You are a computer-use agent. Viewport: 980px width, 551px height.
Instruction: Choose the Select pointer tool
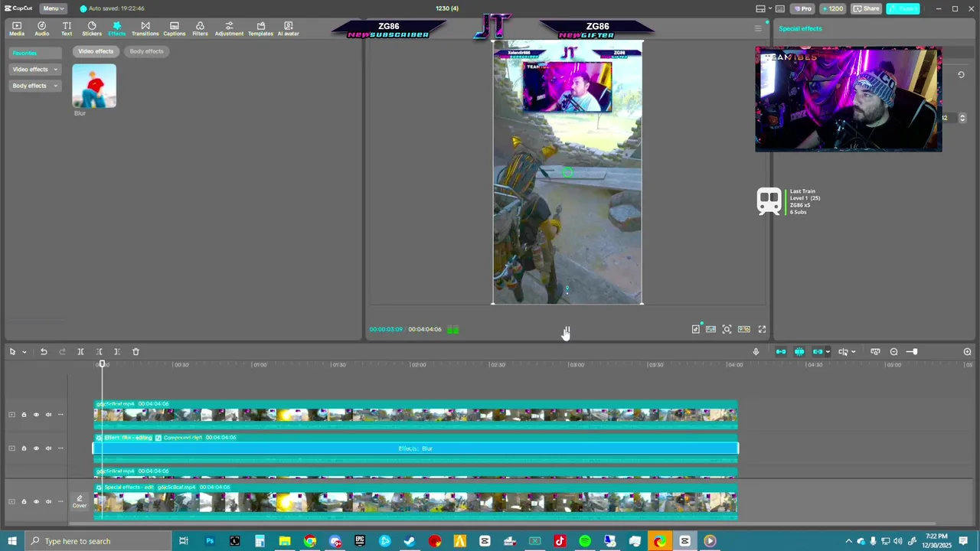click(x=12, y=352)
